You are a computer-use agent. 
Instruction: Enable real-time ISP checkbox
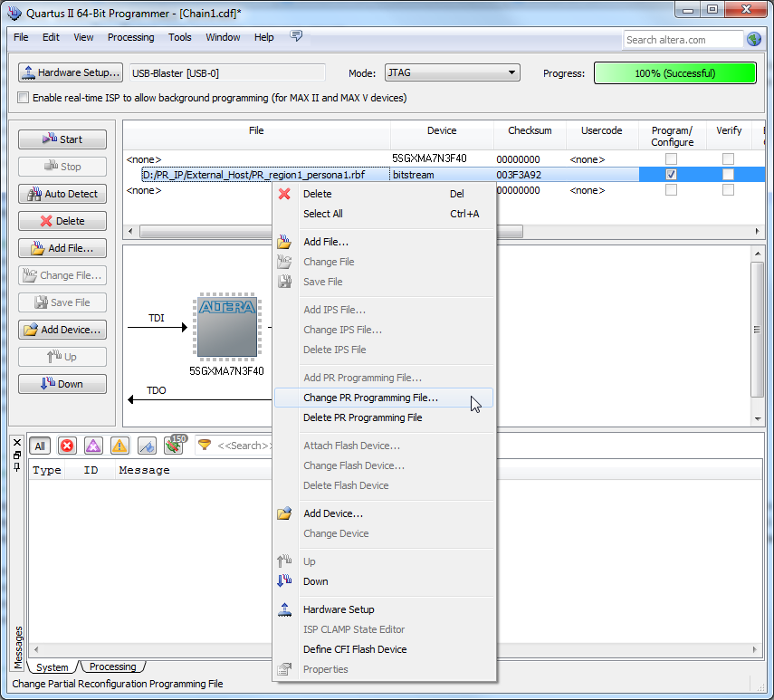pyautogui.click(x=24, y=98)
